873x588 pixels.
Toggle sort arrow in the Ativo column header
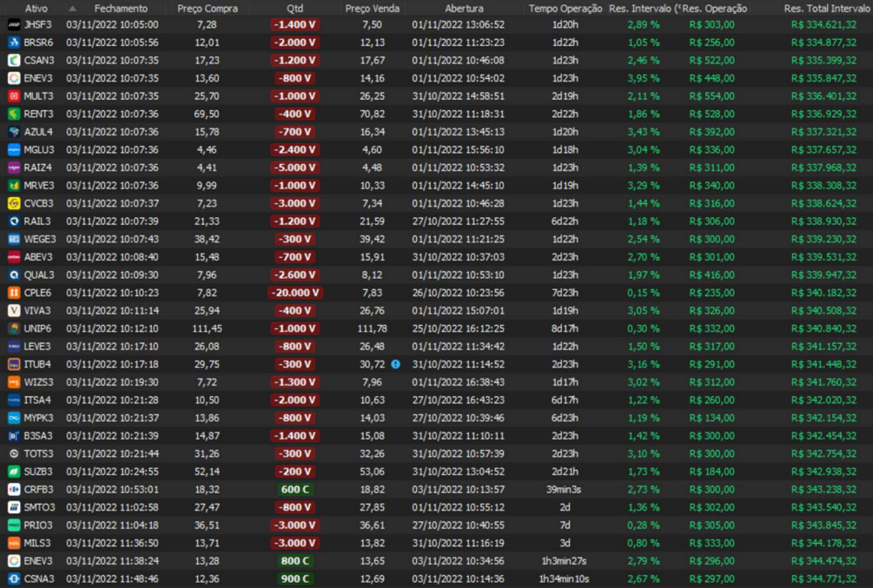[x=73, y=8]
